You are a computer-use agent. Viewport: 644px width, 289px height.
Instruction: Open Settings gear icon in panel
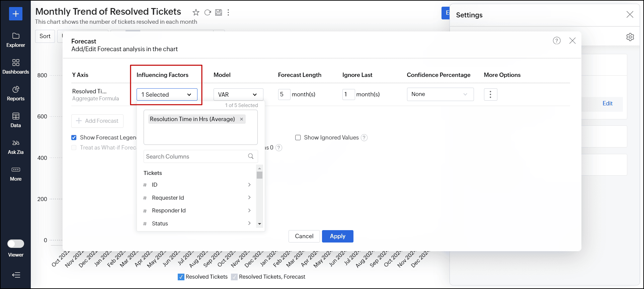(630, 37)
